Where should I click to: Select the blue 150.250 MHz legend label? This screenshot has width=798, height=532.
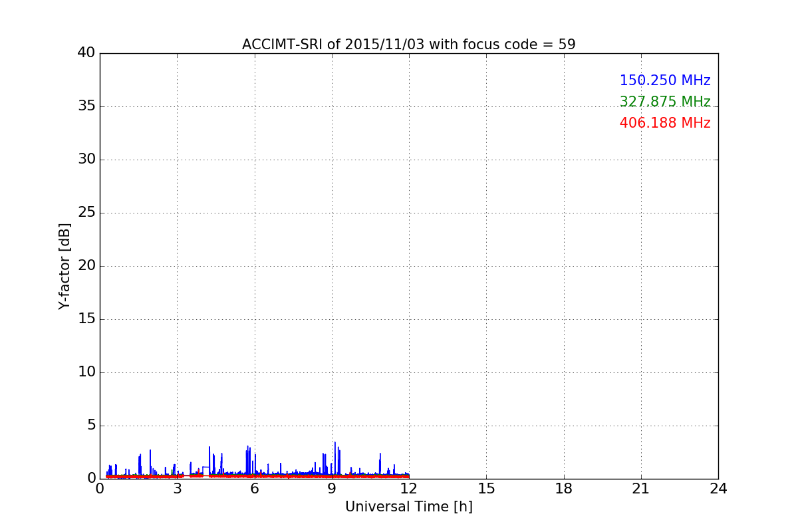665,80
